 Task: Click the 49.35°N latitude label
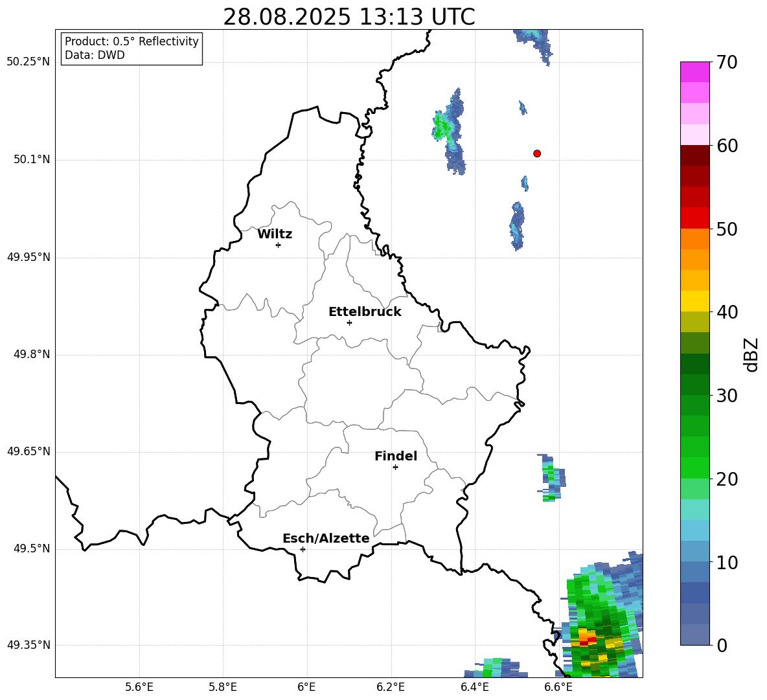pos(29,645)
